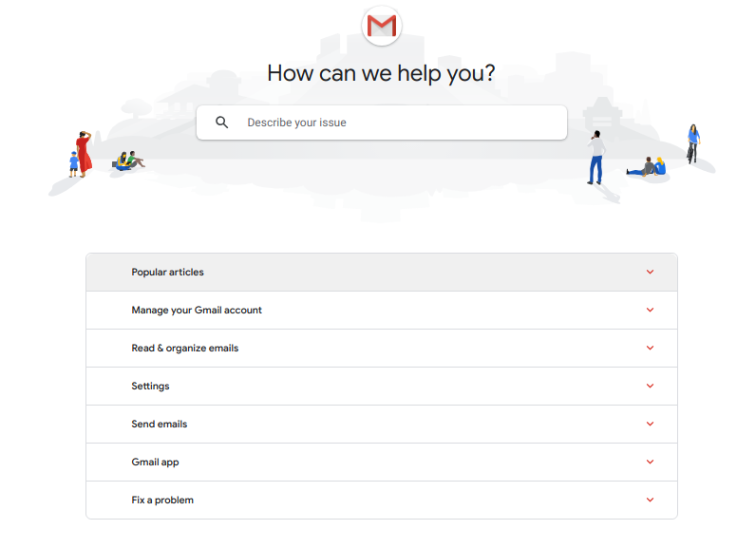
Task: Expand Popular articles using its red chevron
Action: (x=650, y=272)
